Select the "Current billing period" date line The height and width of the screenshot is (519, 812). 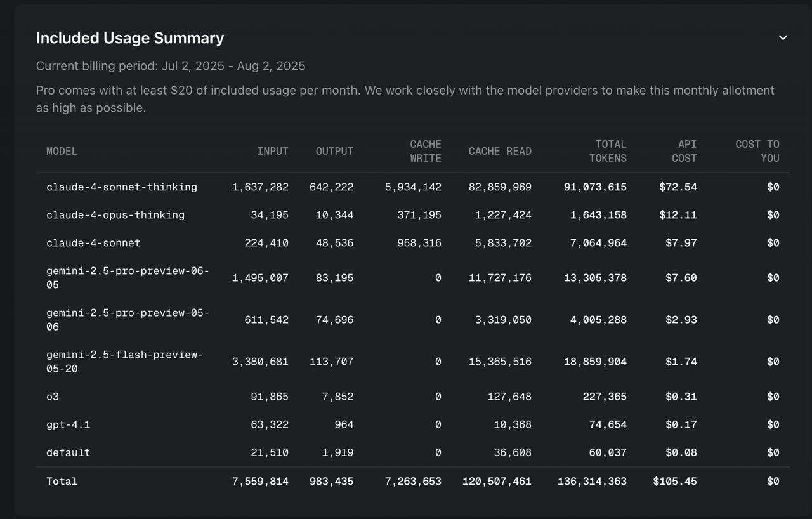[171, 66]
